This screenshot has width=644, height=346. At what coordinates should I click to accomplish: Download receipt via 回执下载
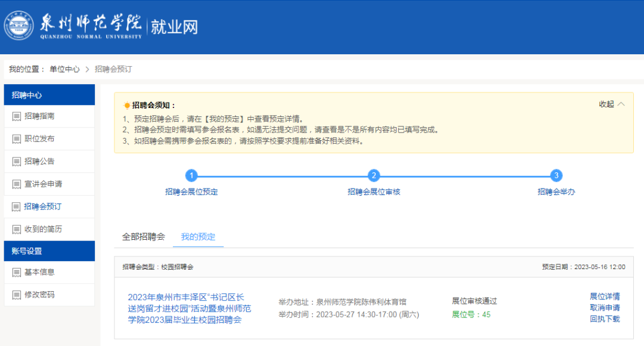pos(605,319)
